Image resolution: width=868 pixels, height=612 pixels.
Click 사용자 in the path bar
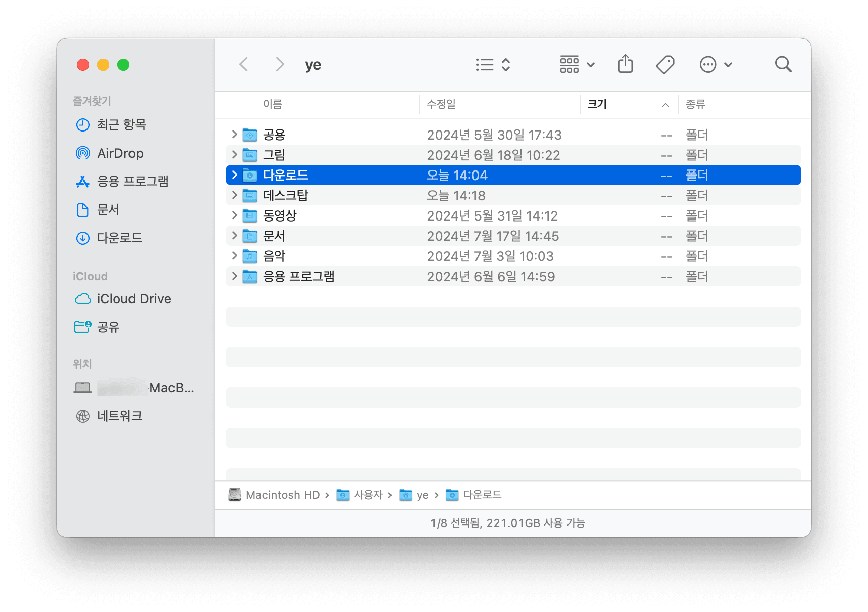click(x=360, y=495)
